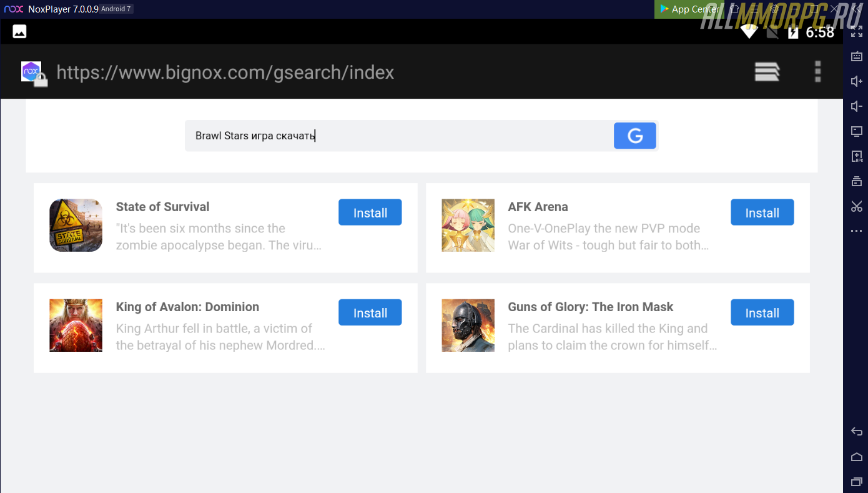Focus the Brawl Stars search field
Screen dimensions: 868x493
[x=400, y=136]
